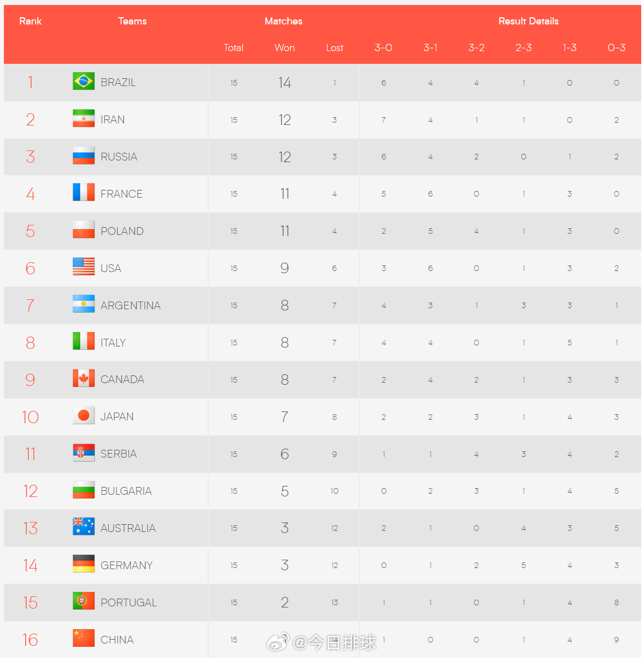The height and width of the screenshot is (658, 644).
Task: Click the Australia flag icon
Action: tap(83, 527)
